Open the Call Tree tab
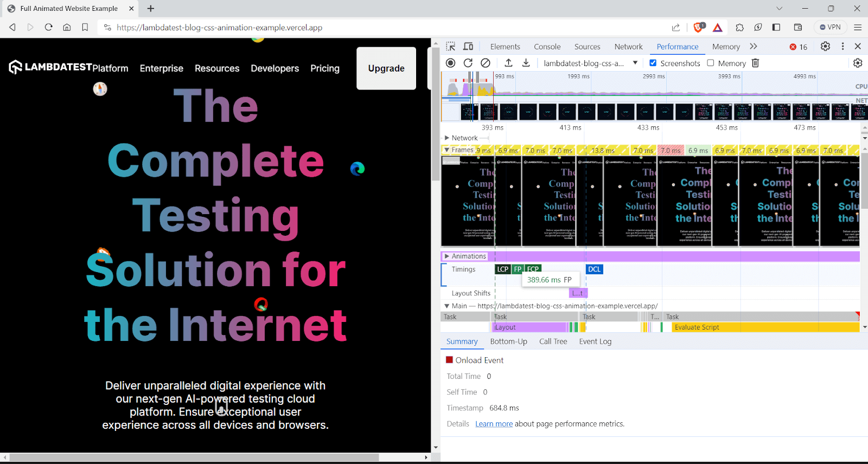Viewport: 868px width, 464px height. point(553,341)
